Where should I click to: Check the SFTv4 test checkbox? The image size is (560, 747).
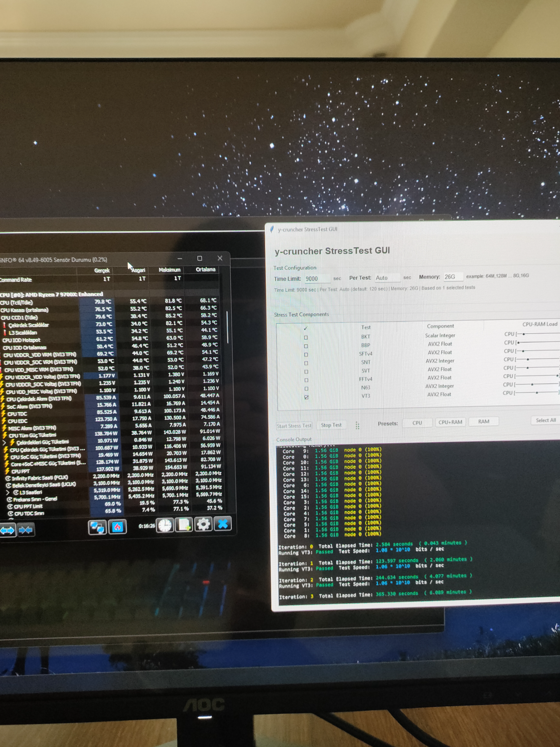pyautogui.click(x=306, y=354)
